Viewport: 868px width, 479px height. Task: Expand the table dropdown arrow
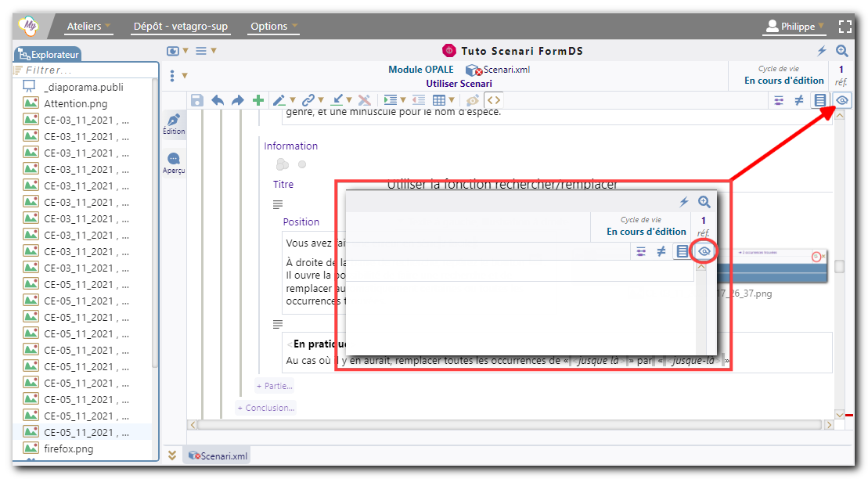[x=452, y=100]
